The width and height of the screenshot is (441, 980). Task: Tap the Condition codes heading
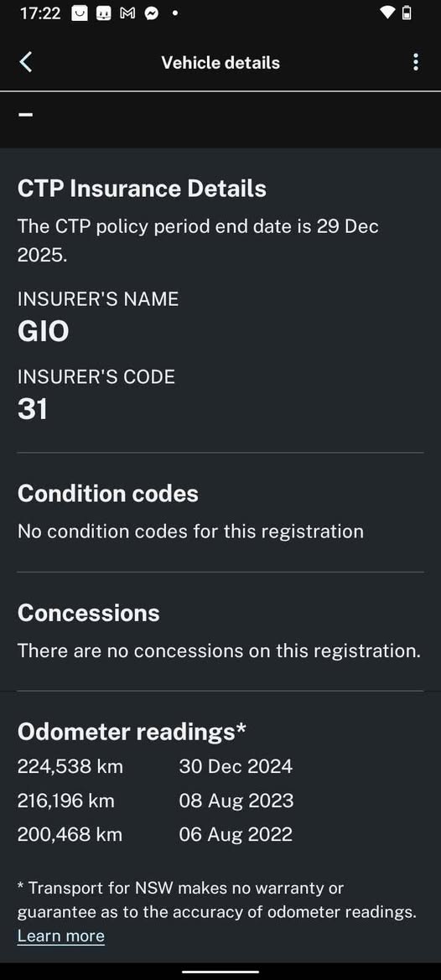coord(108,494)
